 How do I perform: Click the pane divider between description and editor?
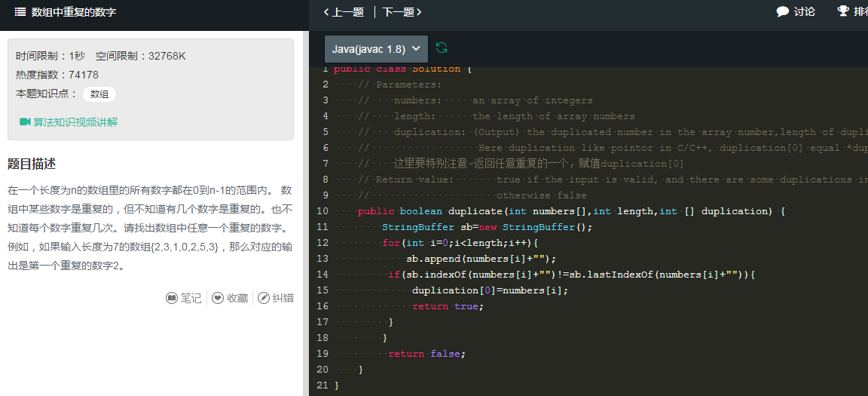(x=306, y=213)
